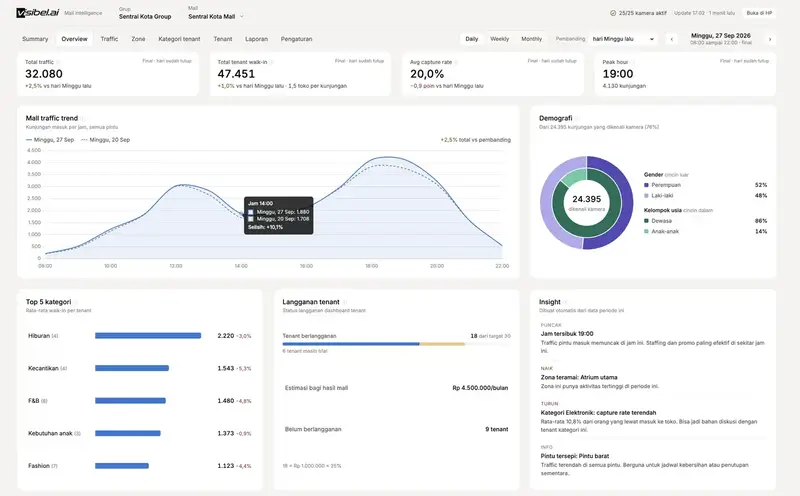Click the Kebutuhan anak category bar
Image resolution: width=800 pixels, height=496 pixels.
pyautogui.click(x=128, y=433)
